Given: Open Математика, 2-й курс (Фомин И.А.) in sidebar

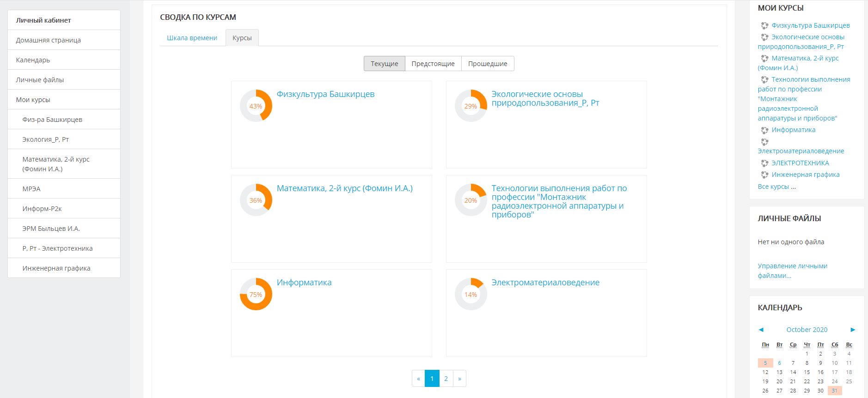Looking at the screenshot, I should coord(64,164).
